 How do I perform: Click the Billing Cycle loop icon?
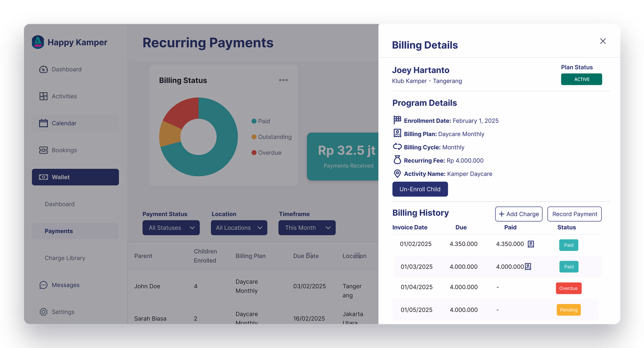(397, 146)
